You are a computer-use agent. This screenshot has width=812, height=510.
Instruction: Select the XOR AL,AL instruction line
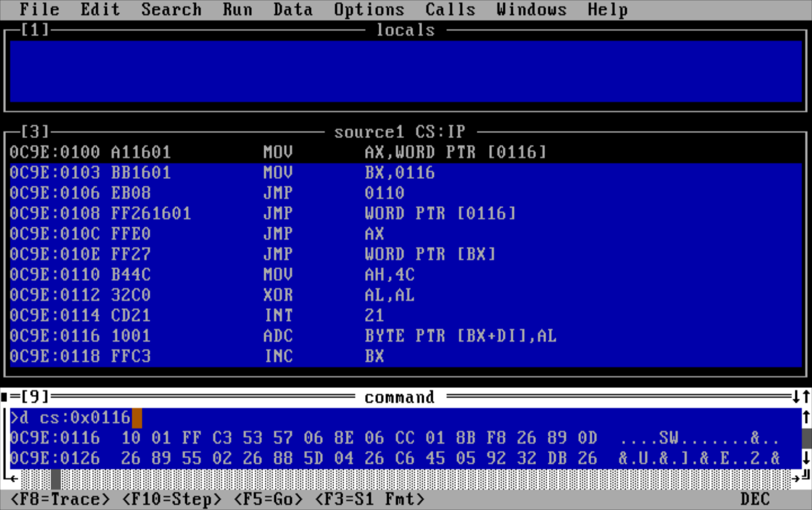coord(405,295)
